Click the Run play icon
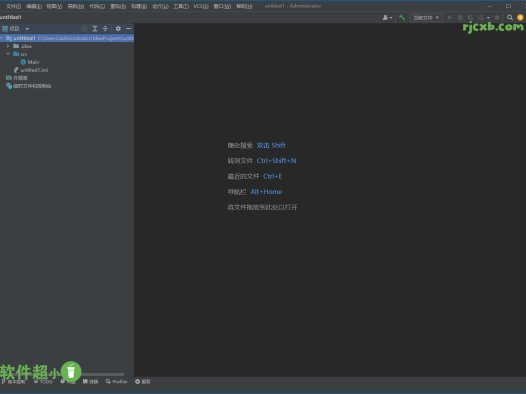 [450, 17]
